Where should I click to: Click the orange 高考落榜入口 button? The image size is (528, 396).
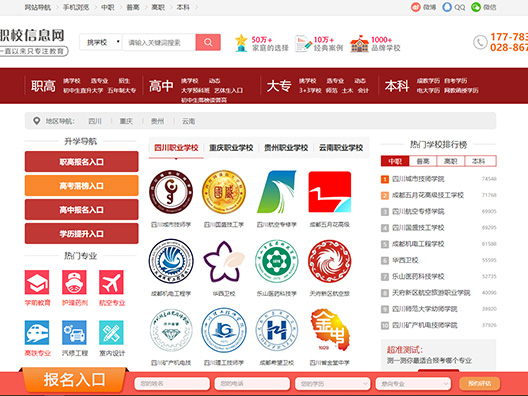pos(81,186)
